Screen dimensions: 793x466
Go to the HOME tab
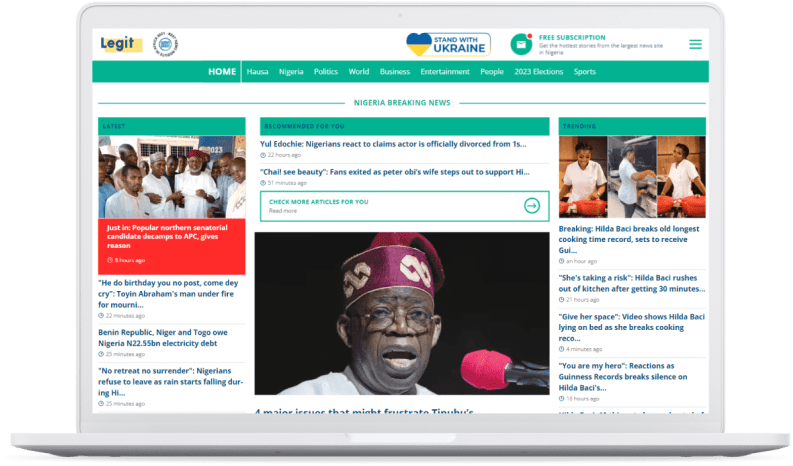[x=222, y=72]
